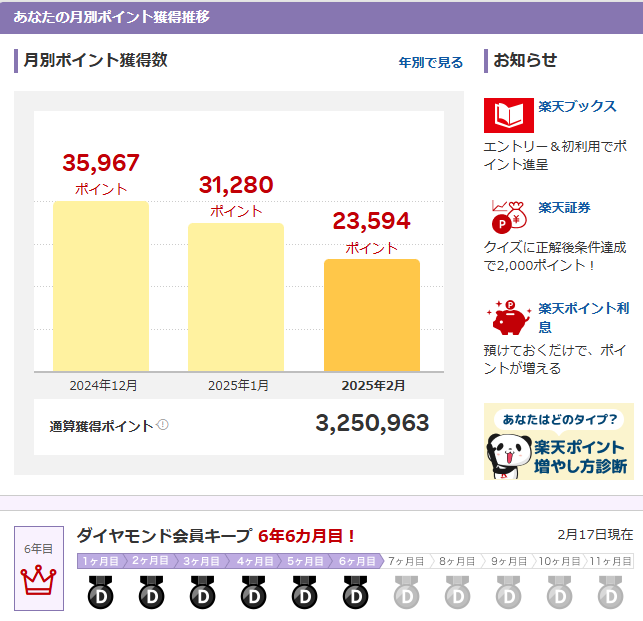Click the black D medal under 3ヶ月目
This screenshot has width=643, height=621.
(203, 592)
